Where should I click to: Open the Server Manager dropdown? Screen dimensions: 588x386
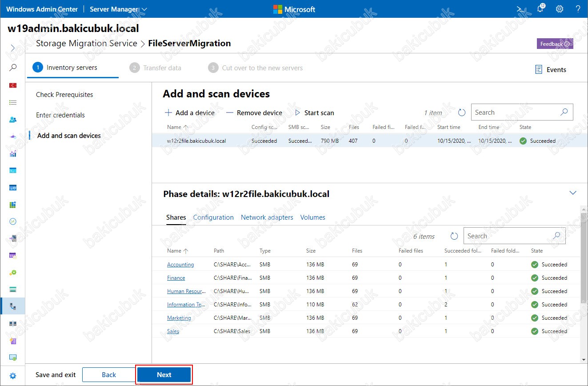pyautogui.click(x=118, y=9)
